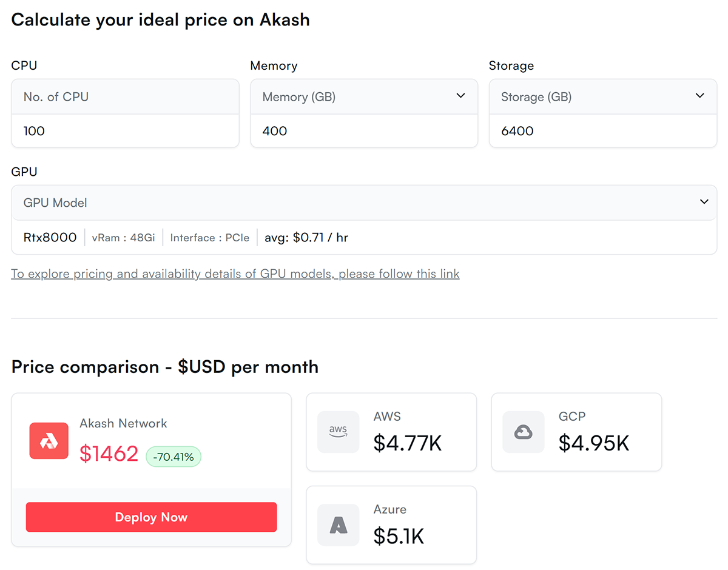Click the Akash Network logo icon

[49, 441]
